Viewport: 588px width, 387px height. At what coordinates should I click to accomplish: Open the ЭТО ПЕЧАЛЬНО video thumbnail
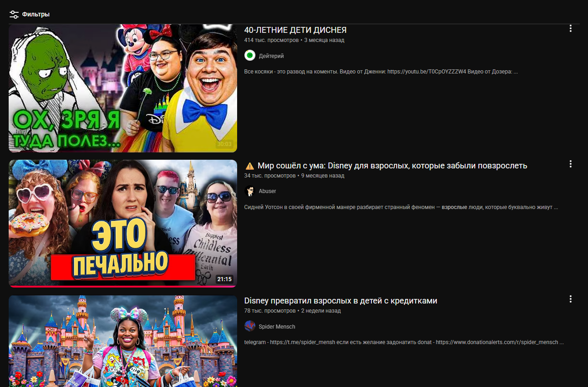click(123, 223)
